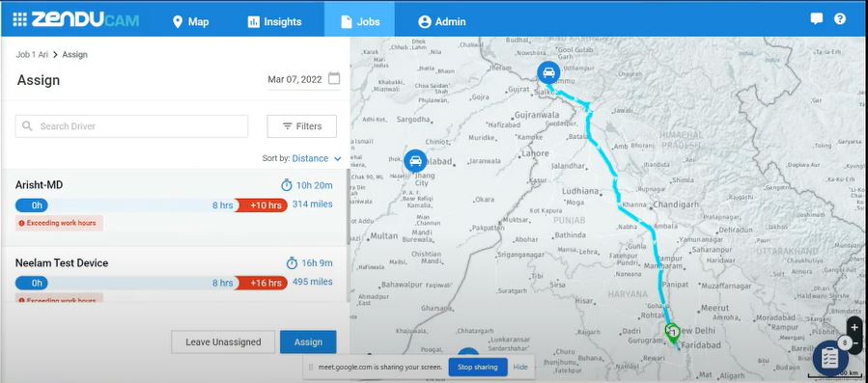
Task: Click the vehicle marker near Jhang City
Action: (415, 161)
